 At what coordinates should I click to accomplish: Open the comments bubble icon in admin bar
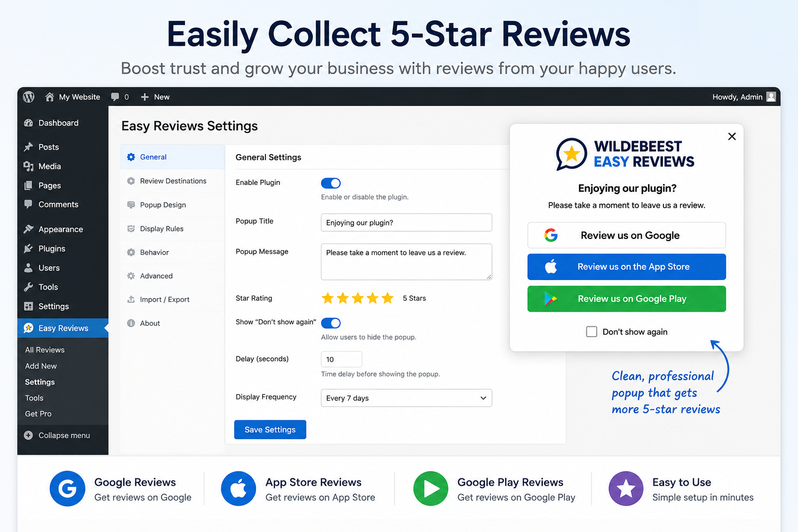click(x=115, y=97)
